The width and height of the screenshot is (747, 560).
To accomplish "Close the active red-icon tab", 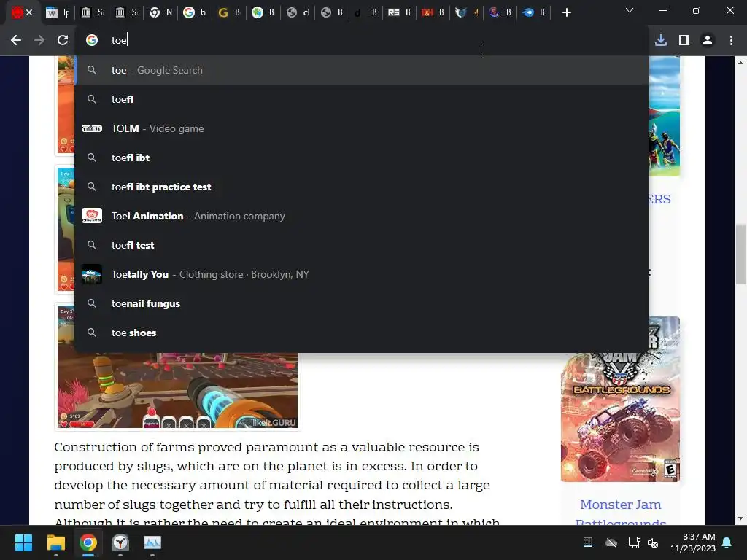I will 29,13.
